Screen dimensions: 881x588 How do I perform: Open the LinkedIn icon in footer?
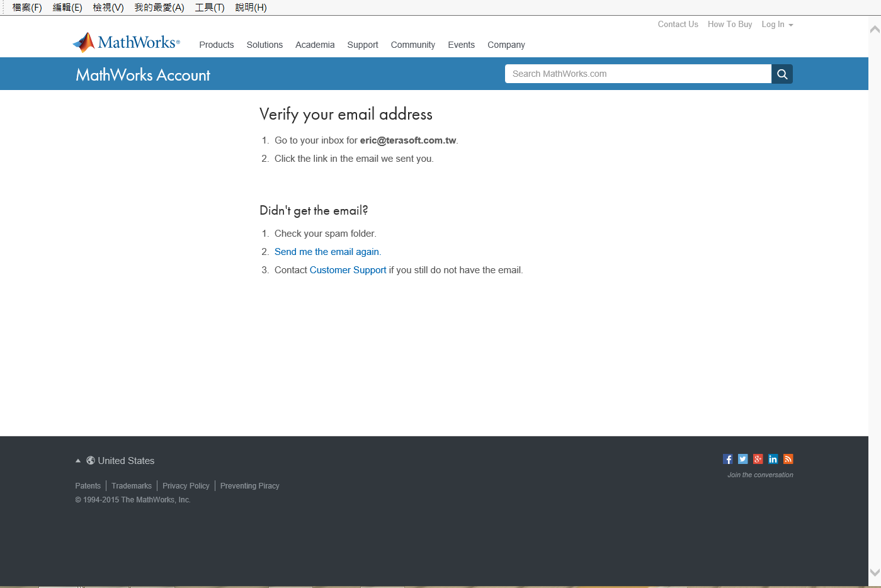(773, 459)
